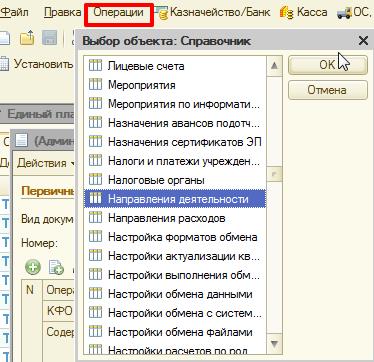This screenshot has height=362, width=374.
Task: Open the Правка menu
Action: click(63, 13)
